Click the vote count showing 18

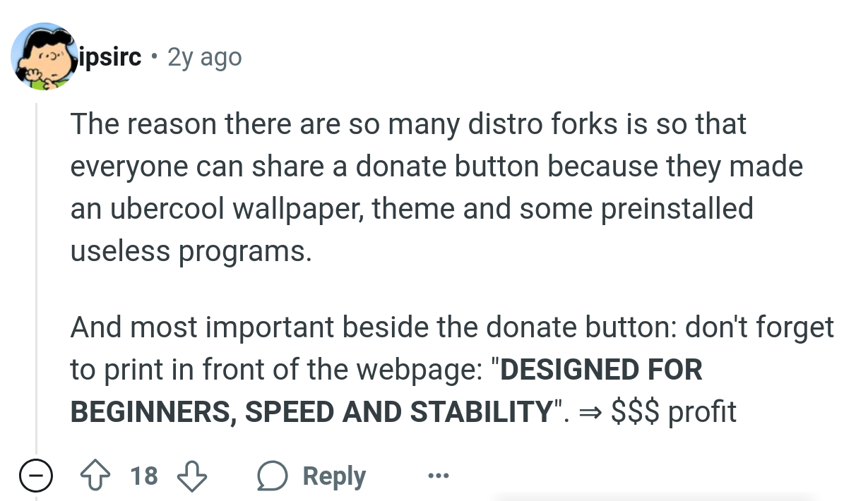click(x=144, y=476)
